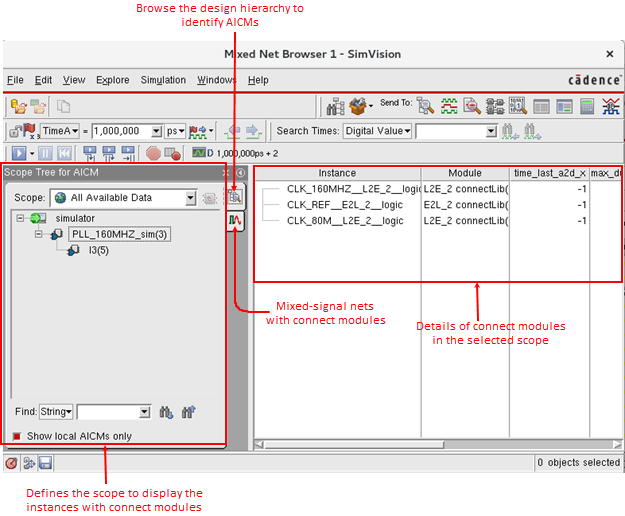Image resolution: width=625 pixels, height=516 pixels.
Task: Switch to the design hierarchy browse sidebar tab
Action: 235,197
